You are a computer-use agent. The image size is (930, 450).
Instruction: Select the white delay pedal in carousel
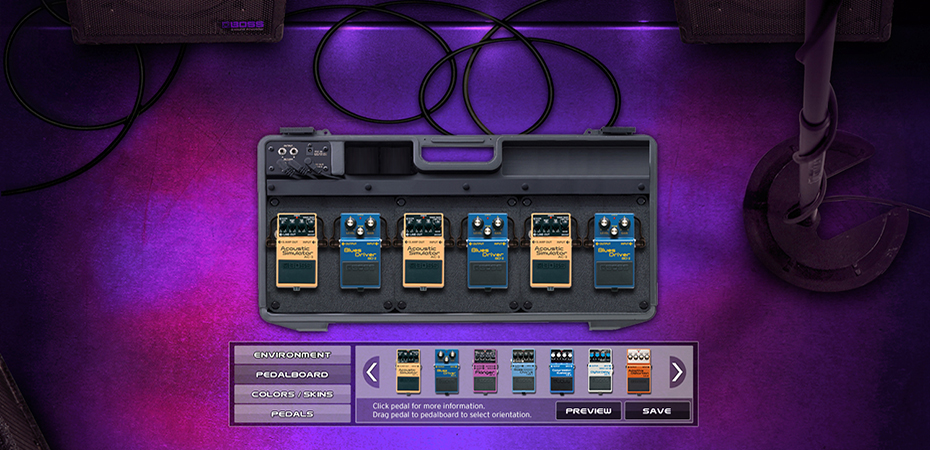tap(600, 371)
